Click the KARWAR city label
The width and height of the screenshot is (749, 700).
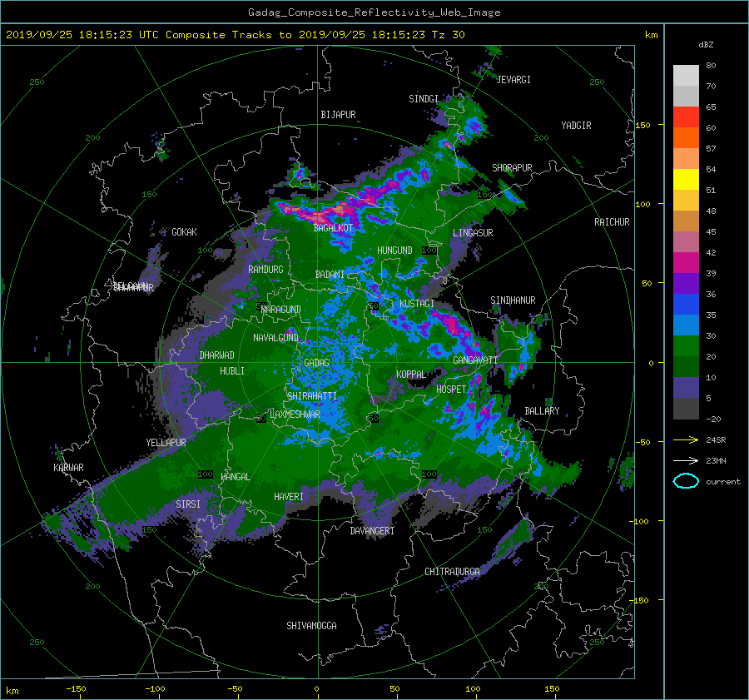(x=68, y=468)
